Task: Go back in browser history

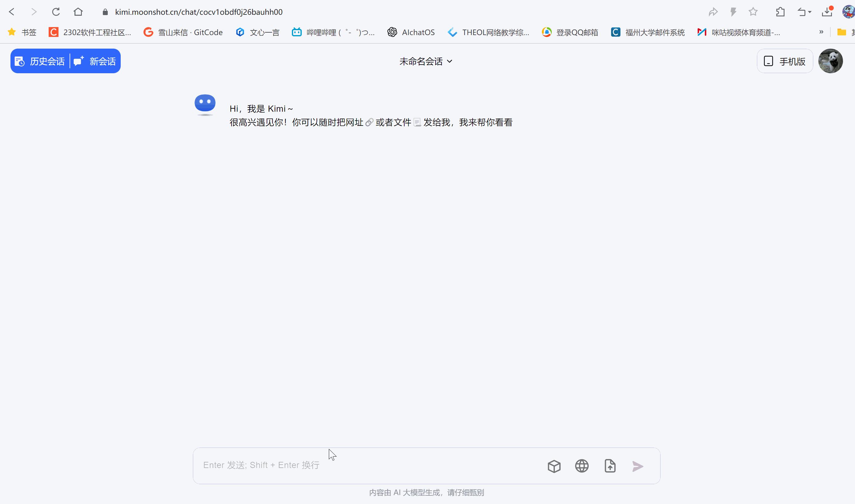Action: [12, 12]
